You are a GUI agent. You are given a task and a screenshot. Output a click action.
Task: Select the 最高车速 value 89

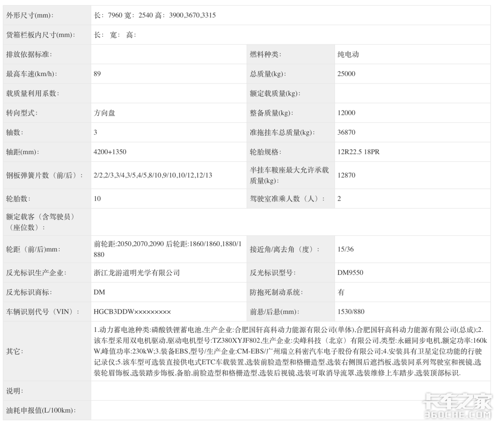pyautogui.click(x=97, y=74)
